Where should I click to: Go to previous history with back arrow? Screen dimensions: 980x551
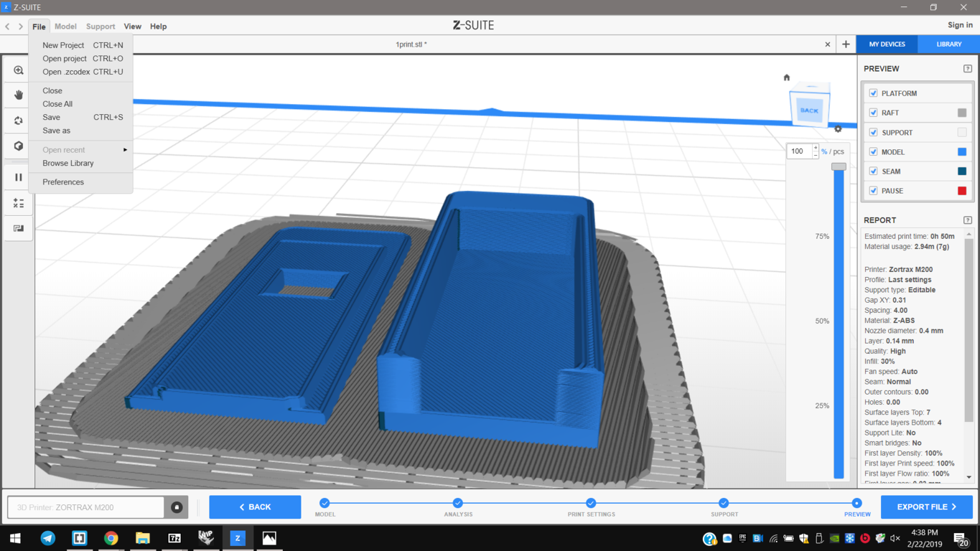click(8, 27)
